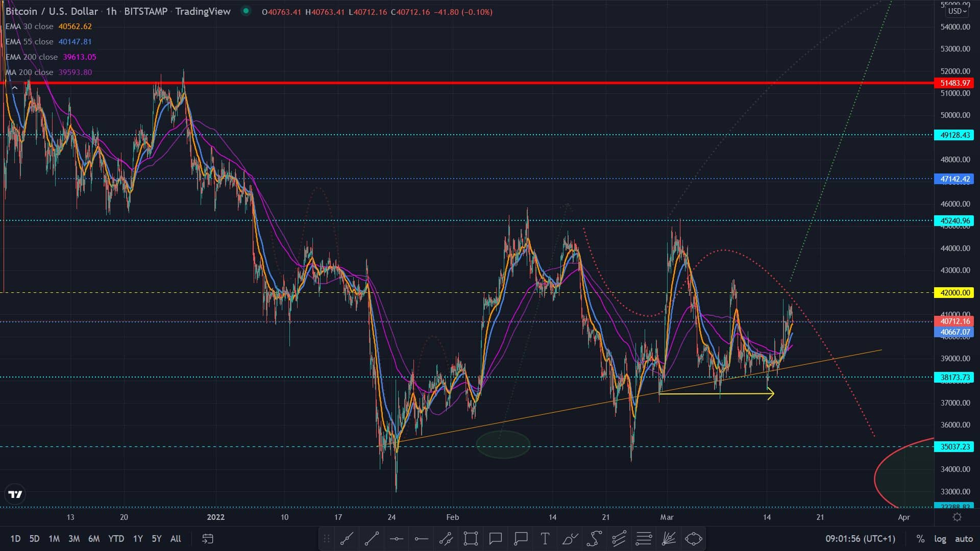Toggle log scale mode
Image resolution: width=980 pixels, height=551 pixels.
tap(940, 538)
